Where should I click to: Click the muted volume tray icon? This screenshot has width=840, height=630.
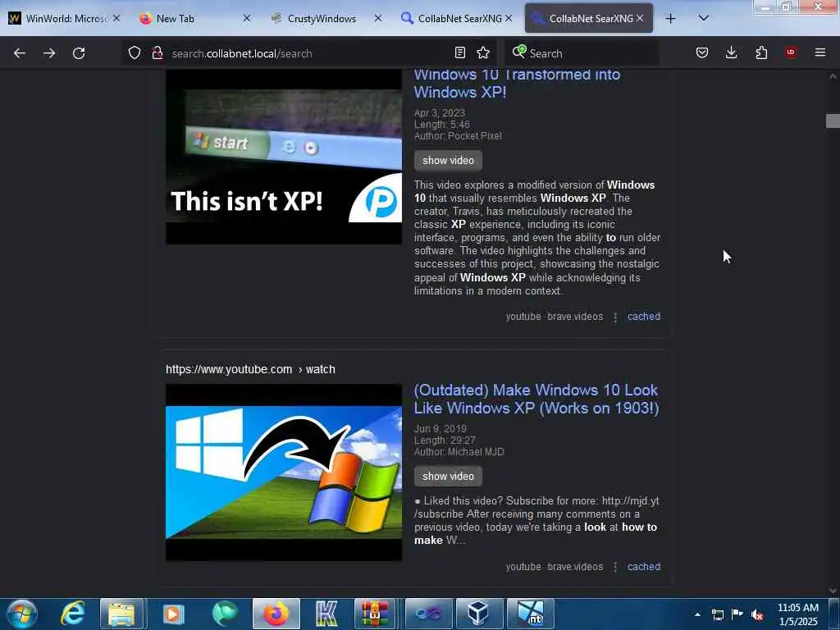(757, 614)
